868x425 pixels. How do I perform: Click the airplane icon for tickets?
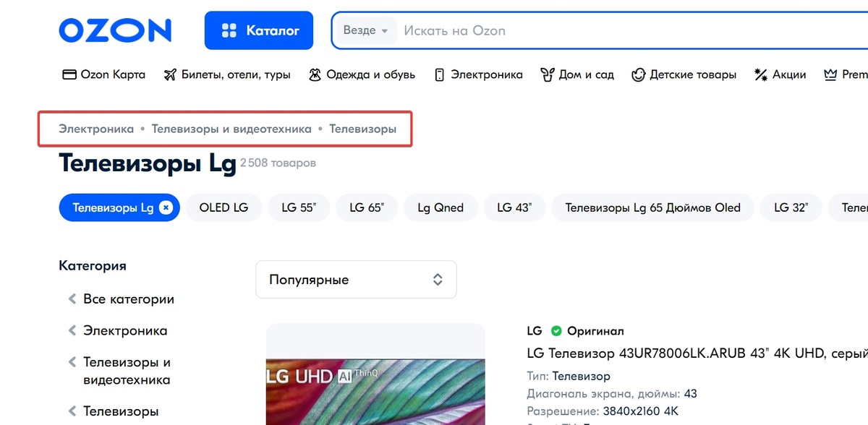coord(170,74)
